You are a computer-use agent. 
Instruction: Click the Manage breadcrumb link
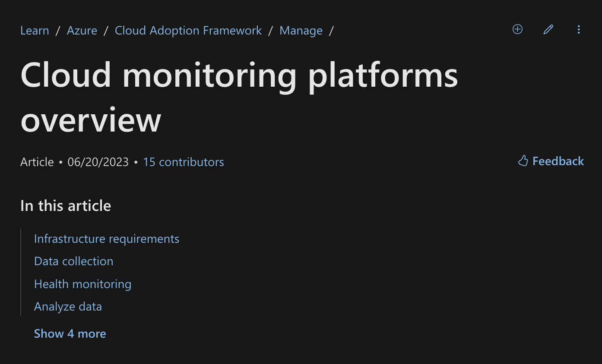(301, 30)
